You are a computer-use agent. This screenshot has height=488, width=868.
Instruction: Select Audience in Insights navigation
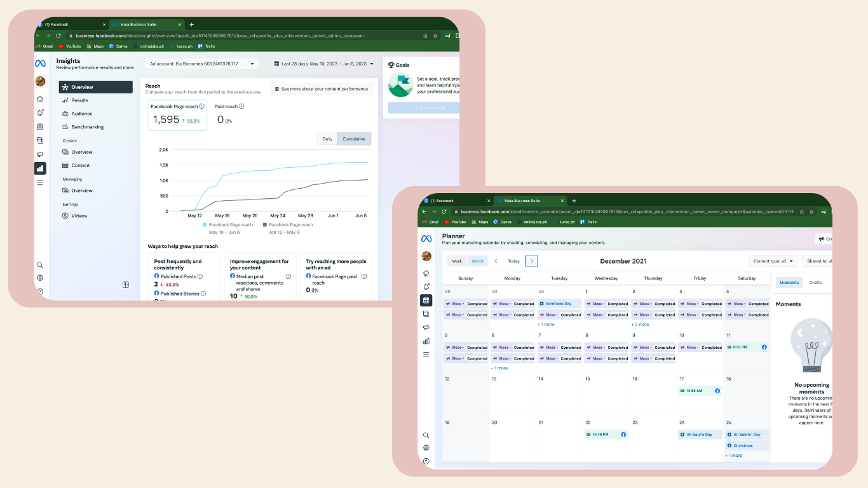96,114
